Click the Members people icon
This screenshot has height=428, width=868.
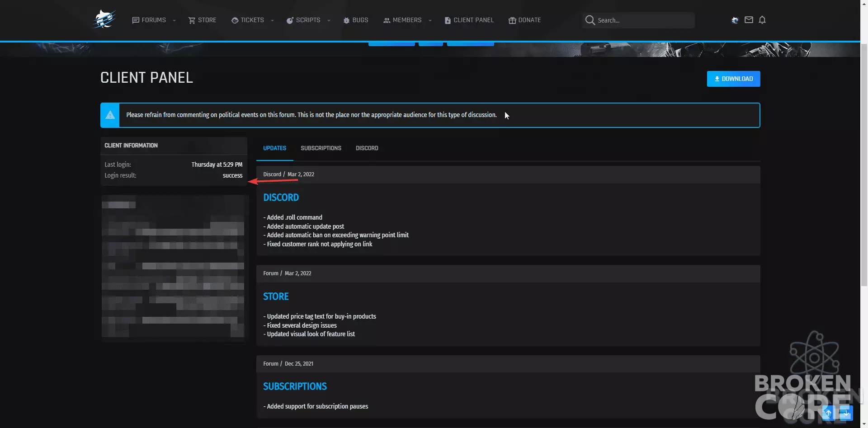tap(387, 20)
